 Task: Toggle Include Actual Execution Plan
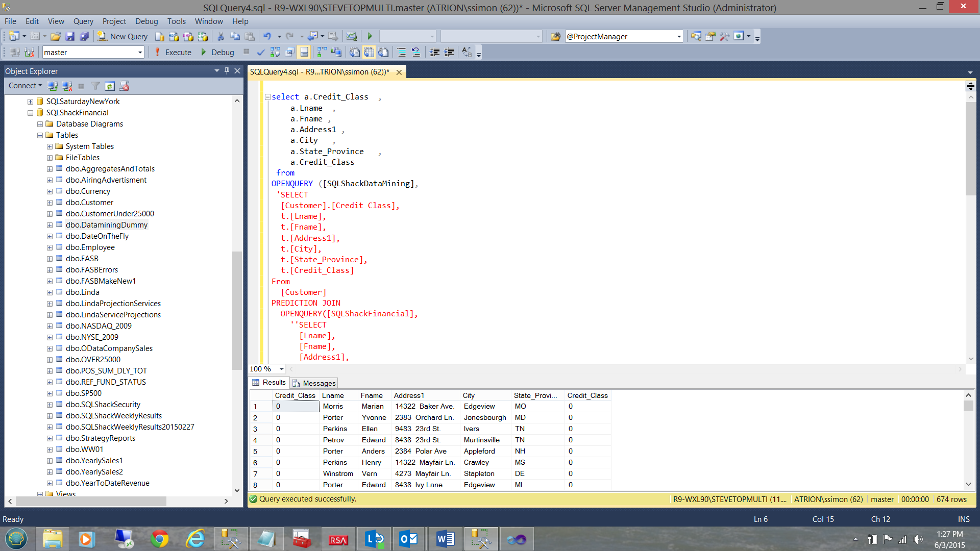tap(322, 52)
